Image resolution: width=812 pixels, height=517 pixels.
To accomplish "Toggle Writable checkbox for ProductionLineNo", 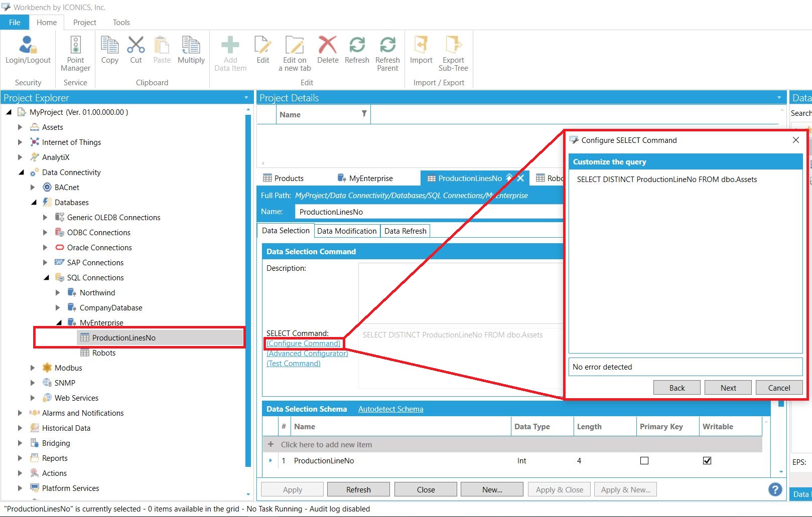I will tap(707, 460).
